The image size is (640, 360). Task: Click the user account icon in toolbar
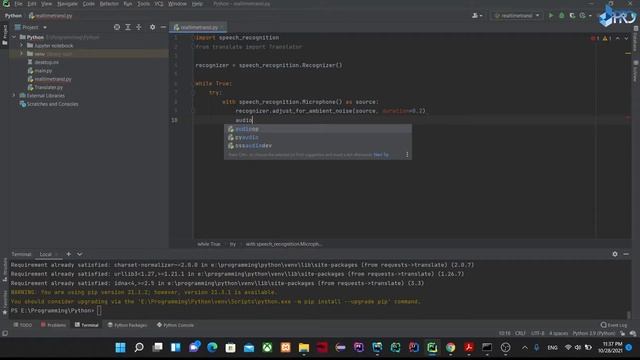[476, 16]
